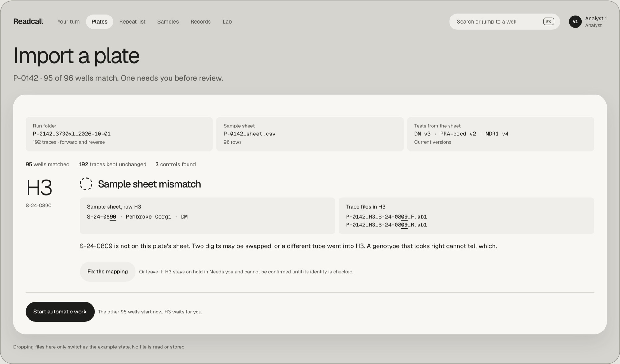The height and width of the screenshot is (364, 620).
Task: Click the 96 rows label
Action: [x=232, y=142]
